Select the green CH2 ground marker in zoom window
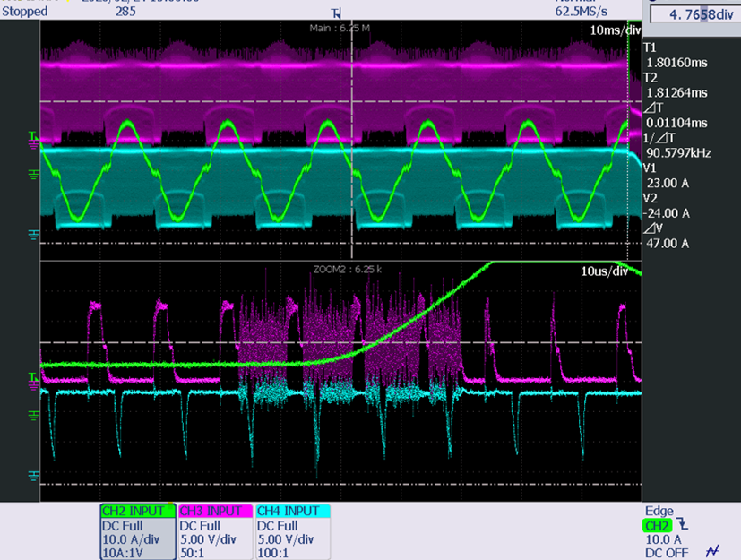The image size is (741, 560). point(33,416)
